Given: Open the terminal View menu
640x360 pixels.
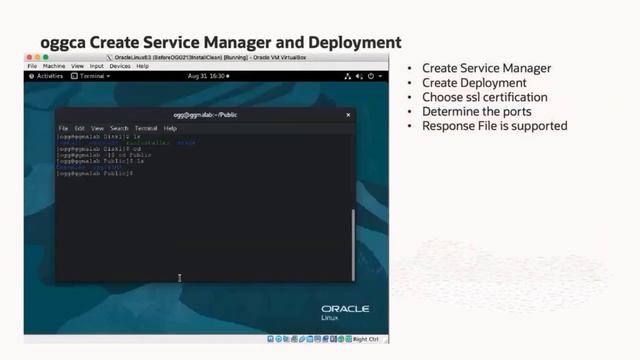Looking at the screenshot, I should pos(97,128).
